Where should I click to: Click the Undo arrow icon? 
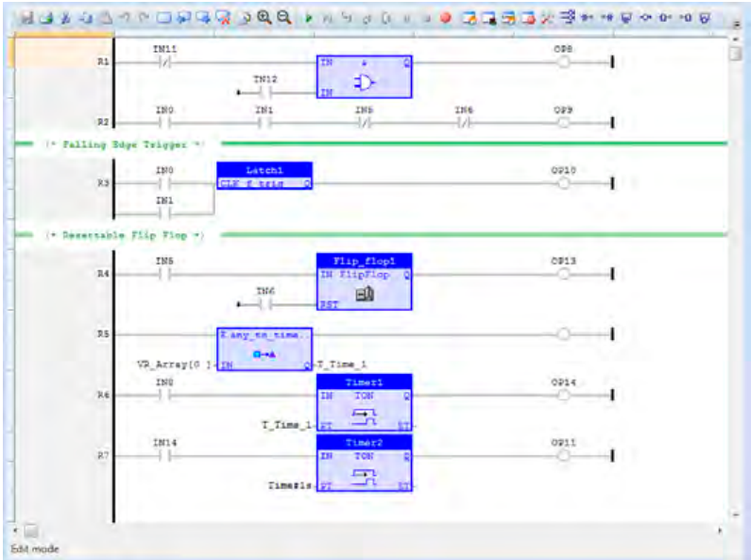click(125, 18)
